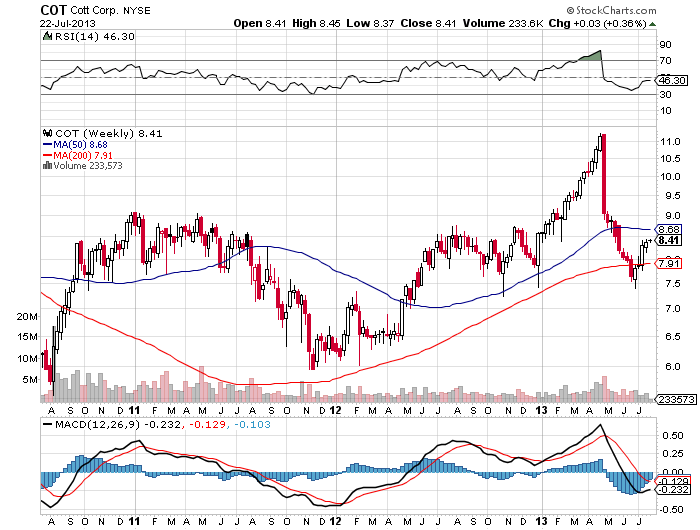Click the Volume 233.6K header value

(503, 23)
